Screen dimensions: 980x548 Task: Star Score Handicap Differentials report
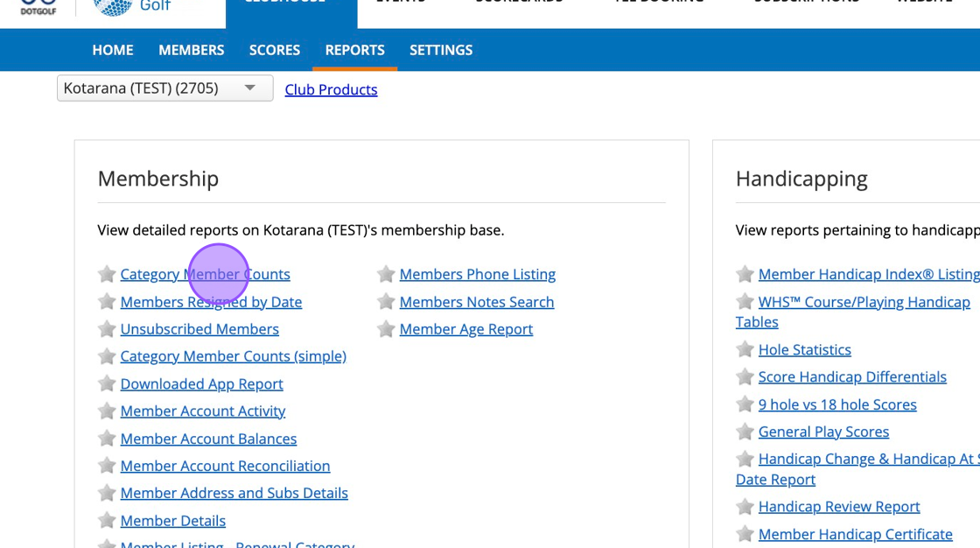click(x=745, y=376)
